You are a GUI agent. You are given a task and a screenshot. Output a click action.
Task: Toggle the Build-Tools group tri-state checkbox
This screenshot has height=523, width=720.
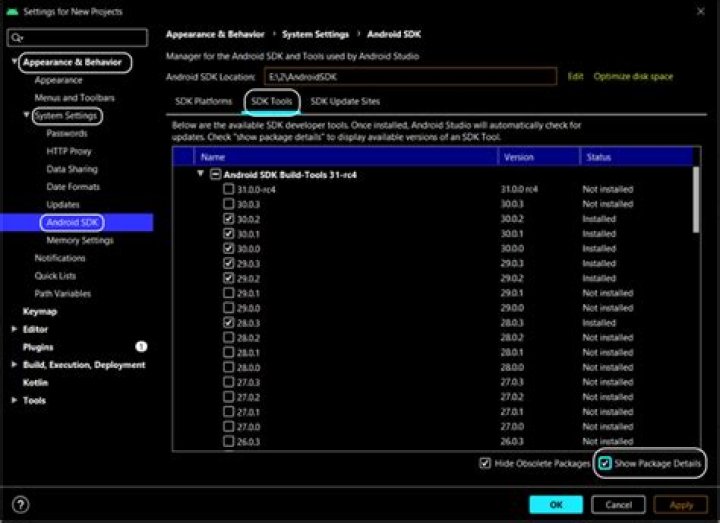point(215,174)
